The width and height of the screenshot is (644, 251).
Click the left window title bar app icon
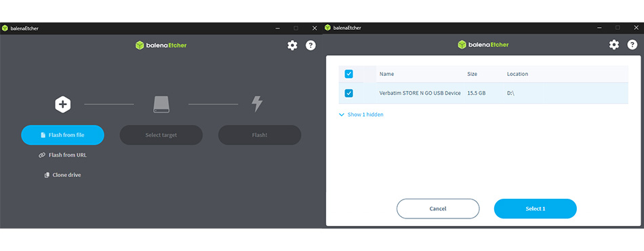[x=5, y=28]
